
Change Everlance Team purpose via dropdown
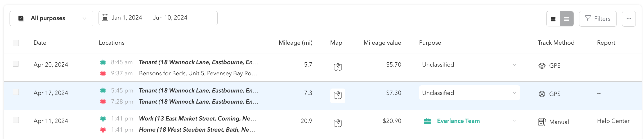tap(514, 121)
